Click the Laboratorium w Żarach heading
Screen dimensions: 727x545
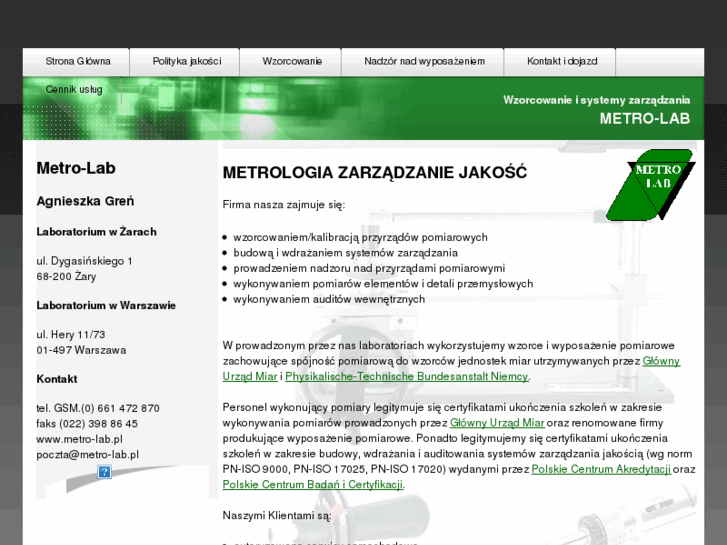tap(96, 231)
